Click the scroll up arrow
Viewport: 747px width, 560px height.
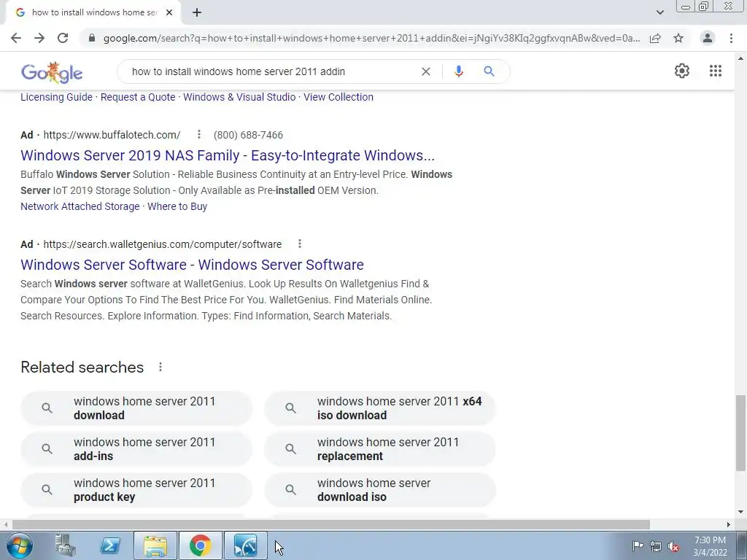740,58
